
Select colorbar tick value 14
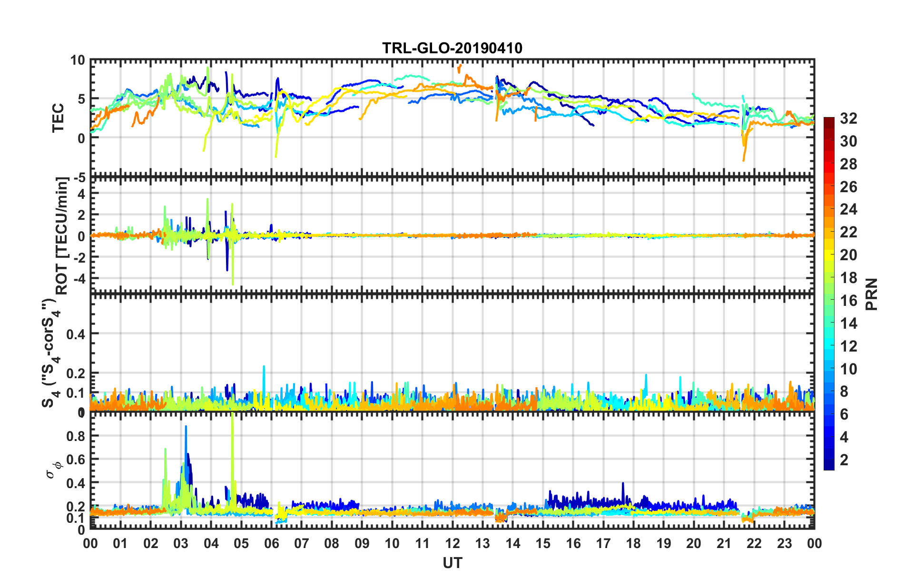(848, 323)
